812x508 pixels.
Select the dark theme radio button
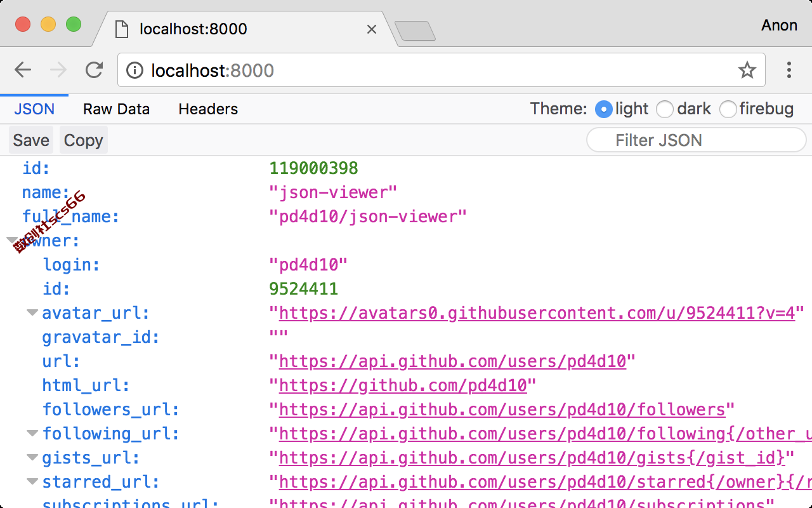click(x=664, y=109)
